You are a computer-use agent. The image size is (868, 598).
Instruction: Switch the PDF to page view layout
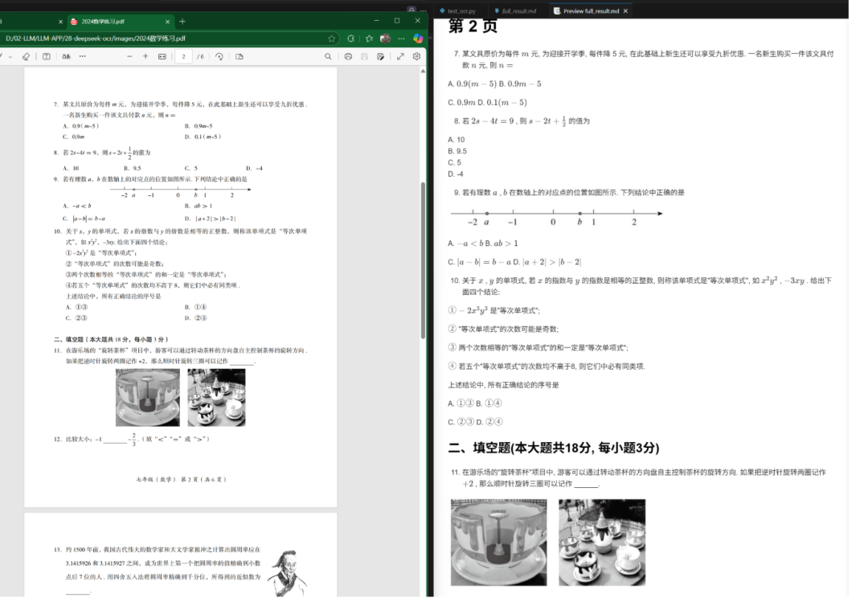coord(239,56)
